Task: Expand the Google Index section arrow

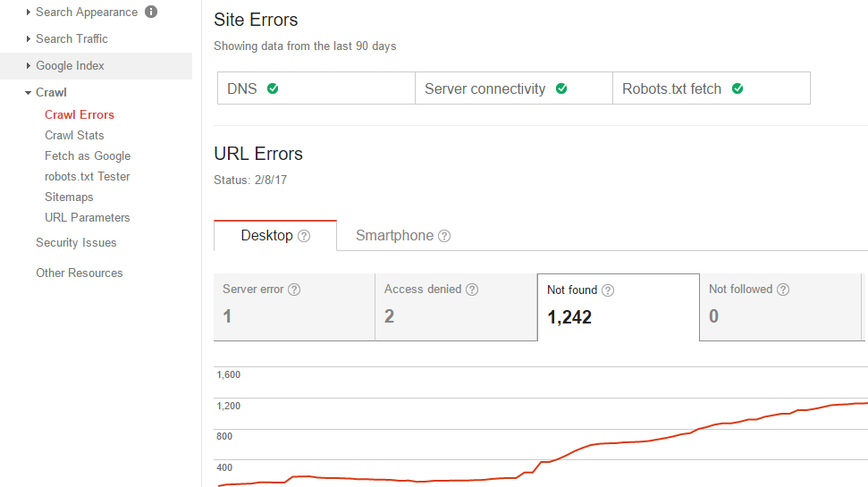Action: 29,66
